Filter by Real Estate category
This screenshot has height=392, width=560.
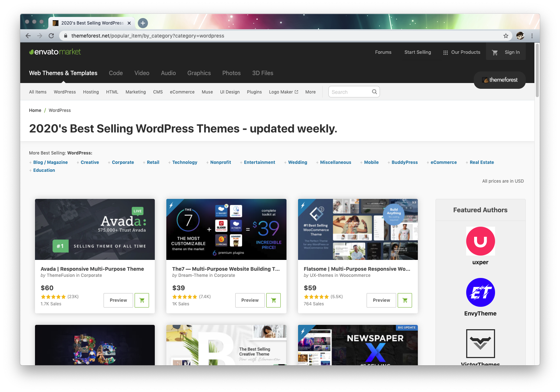482,162
